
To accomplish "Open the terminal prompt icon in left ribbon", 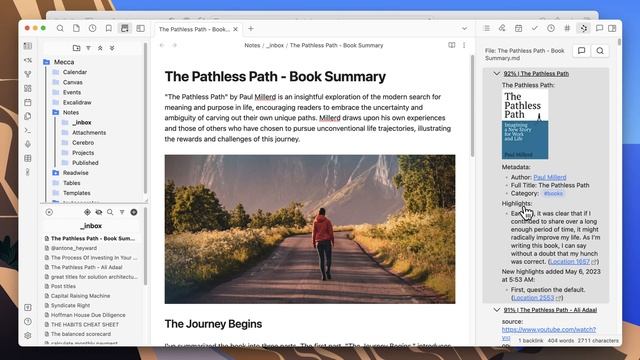I will point(28,130).
